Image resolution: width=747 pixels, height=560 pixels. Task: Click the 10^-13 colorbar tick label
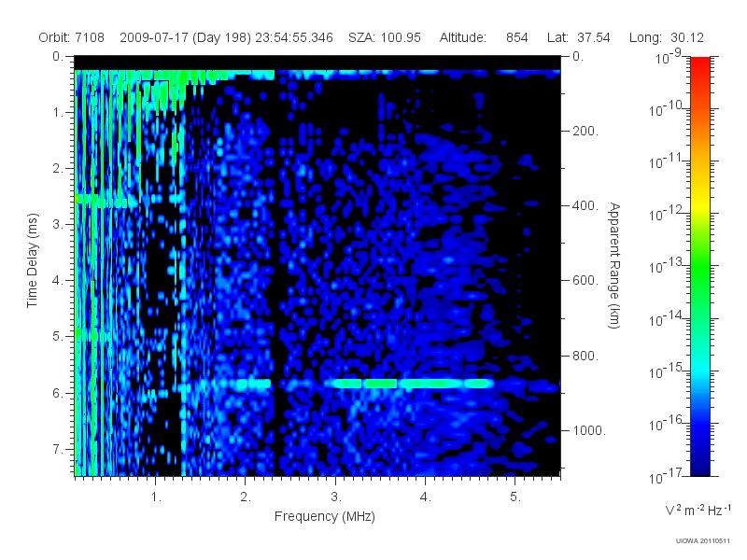(665, 266)
